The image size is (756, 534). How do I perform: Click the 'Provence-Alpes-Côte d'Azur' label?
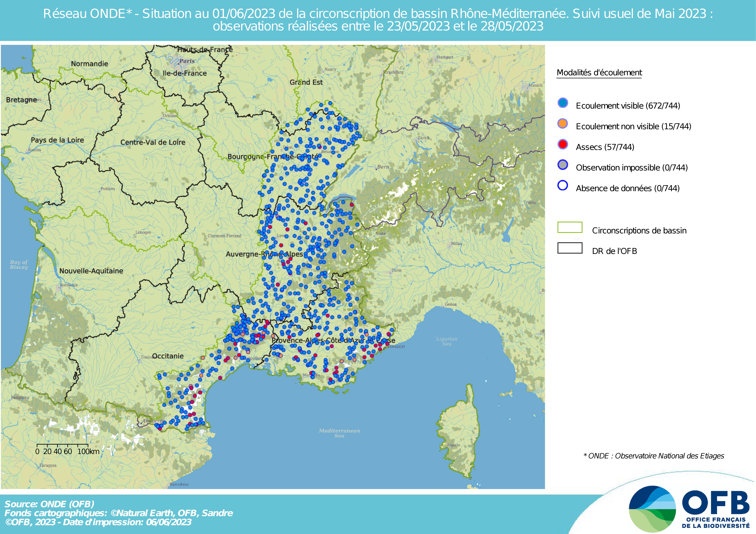pyautogui.click(x=333, y=341)
